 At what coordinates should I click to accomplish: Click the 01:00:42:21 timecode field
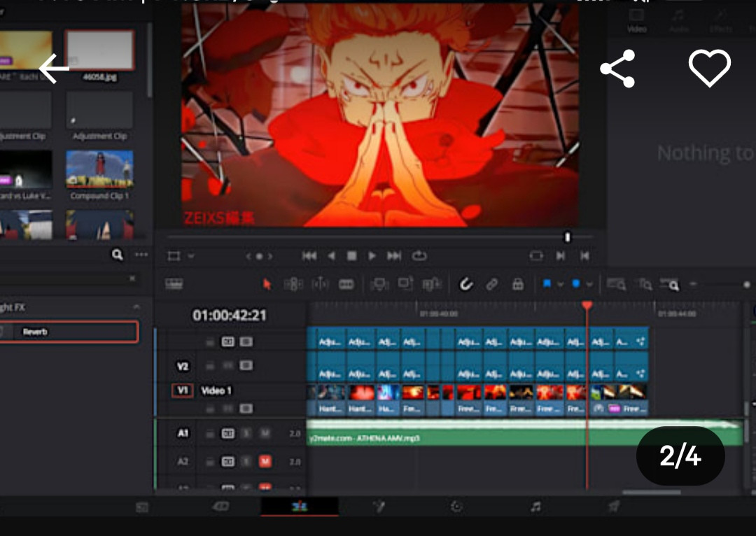click(229, 316)
